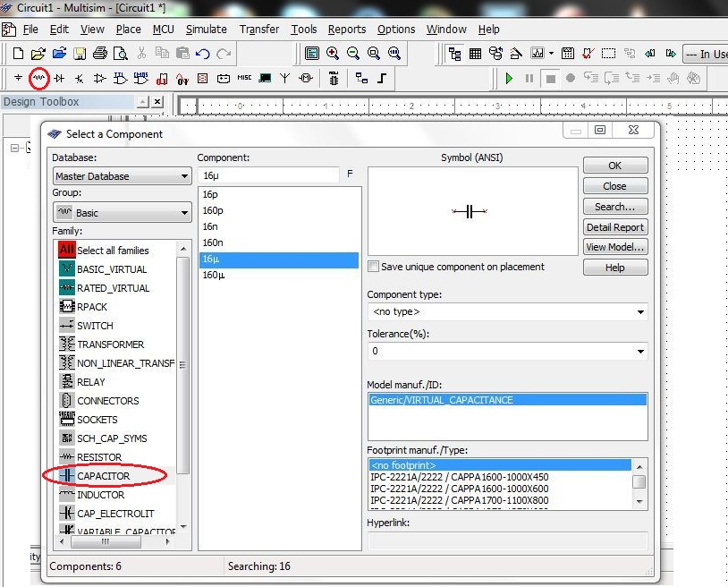The width and height of the screenshot is (728, 587).
Task: Click the Footprint list scrollbar down arrow
Action: click(x=639, y=502)
